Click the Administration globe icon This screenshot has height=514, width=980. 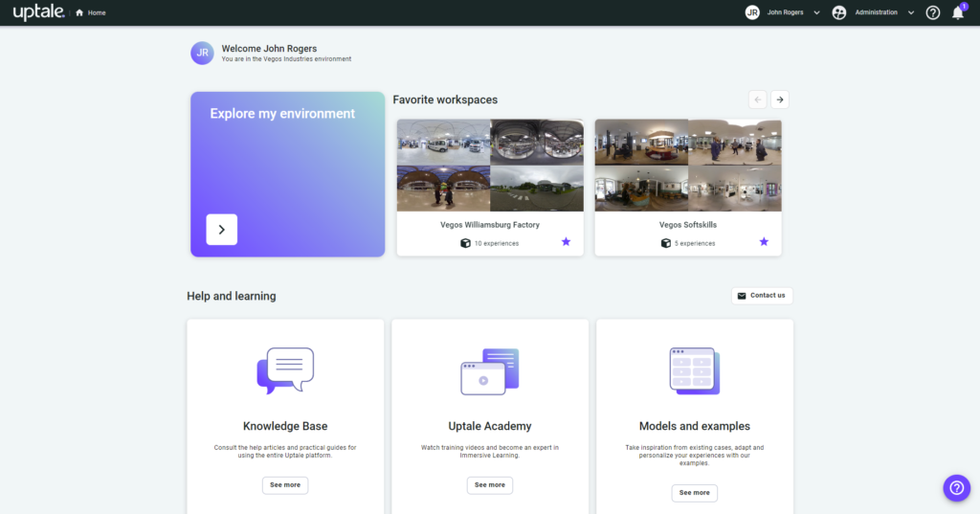(839, 12)
